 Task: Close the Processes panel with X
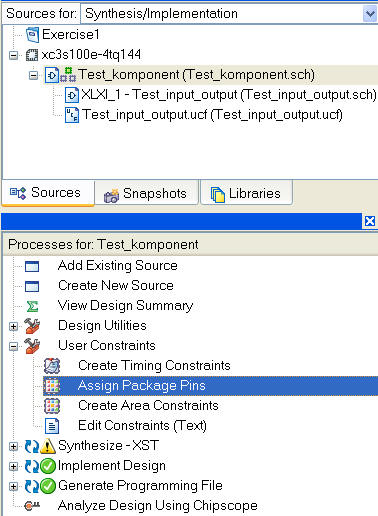370,221
